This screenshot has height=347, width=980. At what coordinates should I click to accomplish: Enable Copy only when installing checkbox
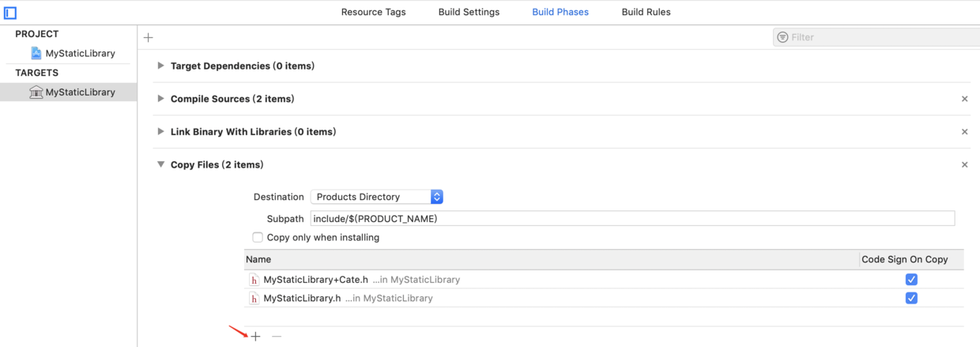click(258, 237)
